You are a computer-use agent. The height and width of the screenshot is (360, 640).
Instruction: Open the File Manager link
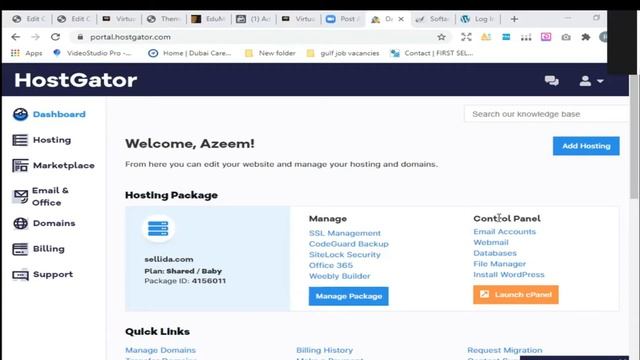500,264
